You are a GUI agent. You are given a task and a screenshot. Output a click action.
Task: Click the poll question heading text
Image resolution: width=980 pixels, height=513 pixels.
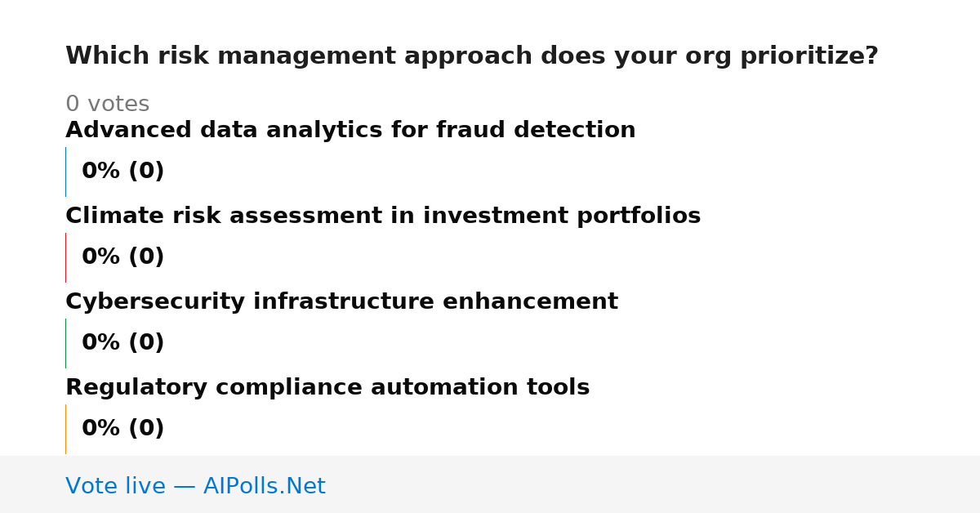click(x=472, y=56)
